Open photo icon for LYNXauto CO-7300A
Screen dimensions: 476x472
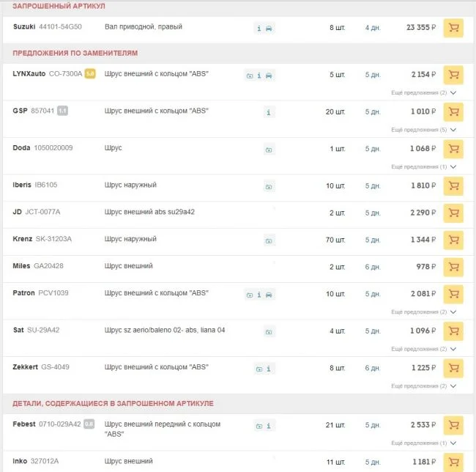click(x=250, y=75)
